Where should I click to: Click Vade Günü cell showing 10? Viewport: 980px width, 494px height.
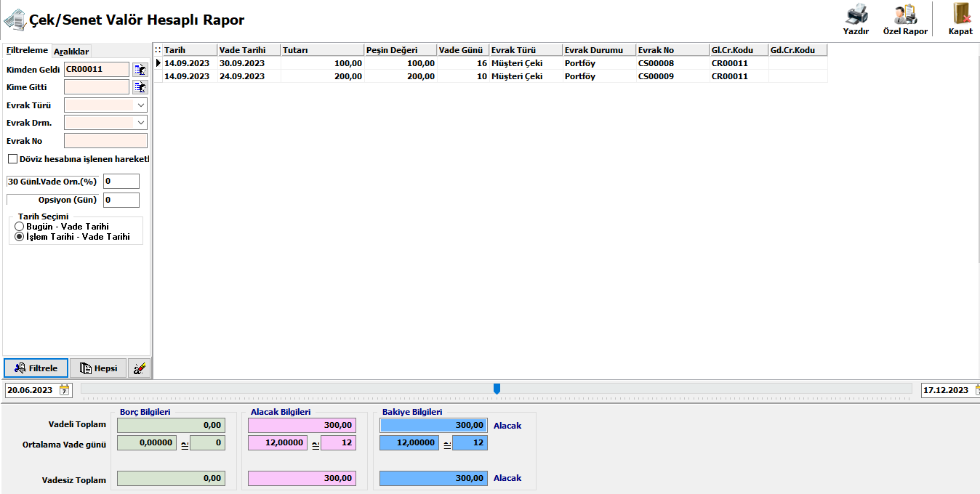(463, 76)
